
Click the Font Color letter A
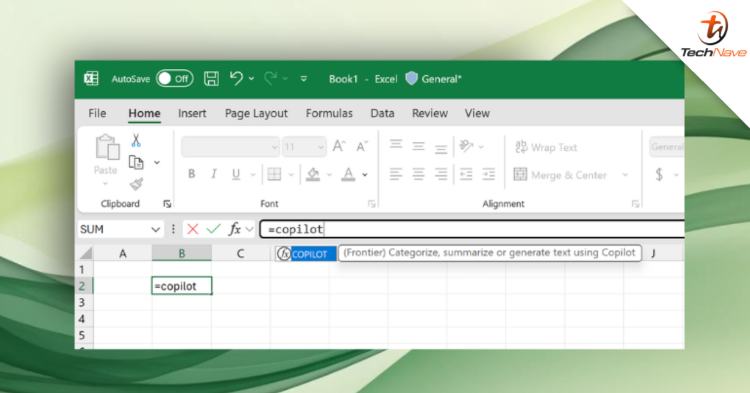tap(348, 175)
